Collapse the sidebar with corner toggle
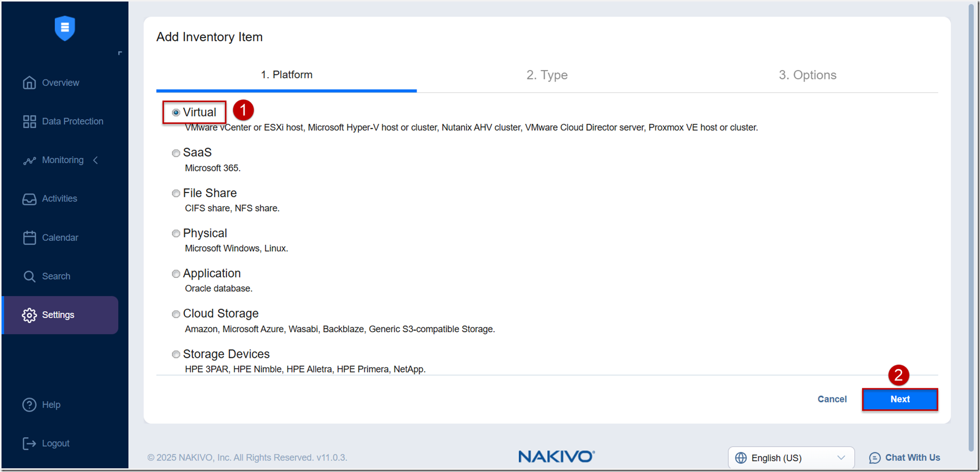The width and height of the screenshot is (980, 472). pos(120,53)
